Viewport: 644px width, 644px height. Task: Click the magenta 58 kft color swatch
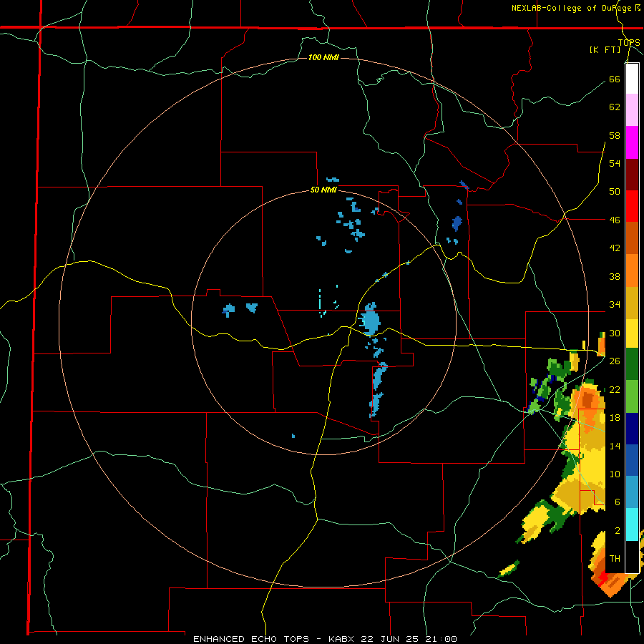[632, 142]
